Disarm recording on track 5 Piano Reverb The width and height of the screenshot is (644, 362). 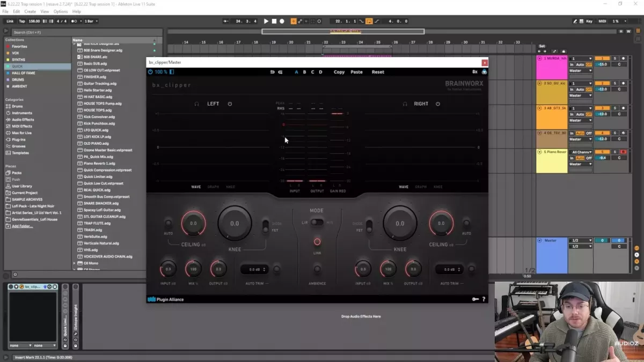(x=624, y=152)
